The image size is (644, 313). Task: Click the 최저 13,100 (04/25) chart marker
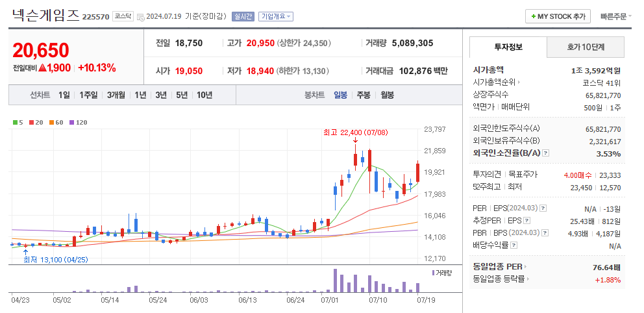click(55, 260)
